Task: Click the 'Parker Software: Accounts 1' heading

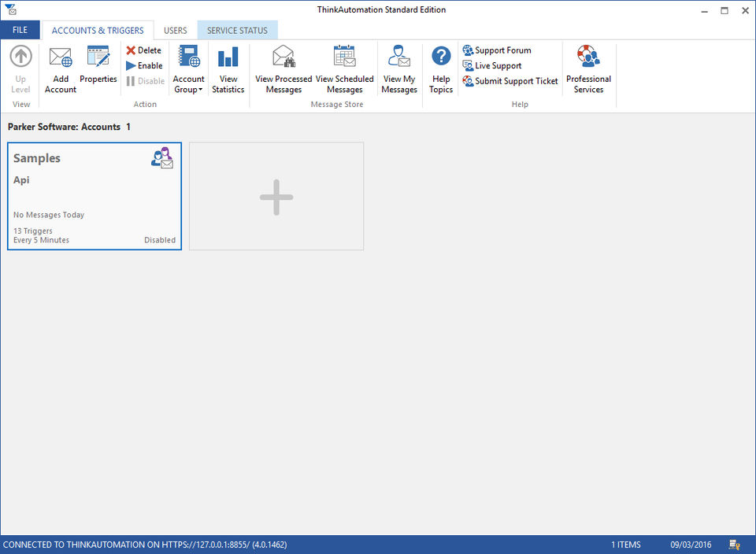Action: [x=69, y=127]
